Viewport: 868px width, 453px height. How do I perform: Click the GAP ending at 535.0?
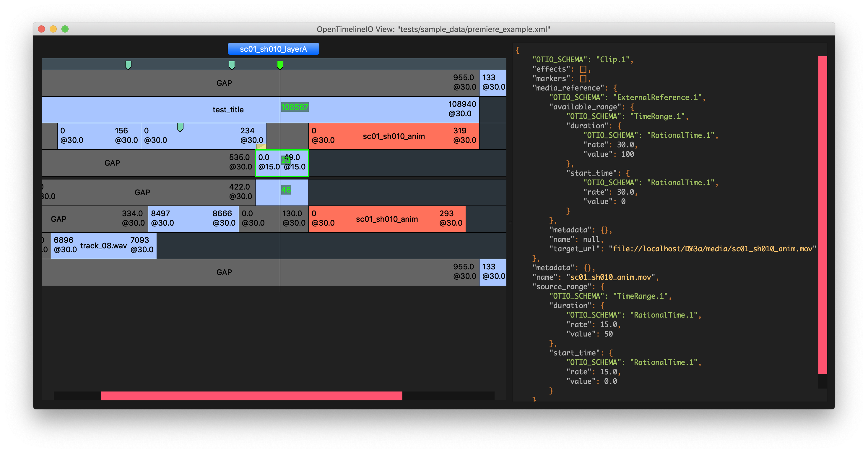[x=112, y=163]
